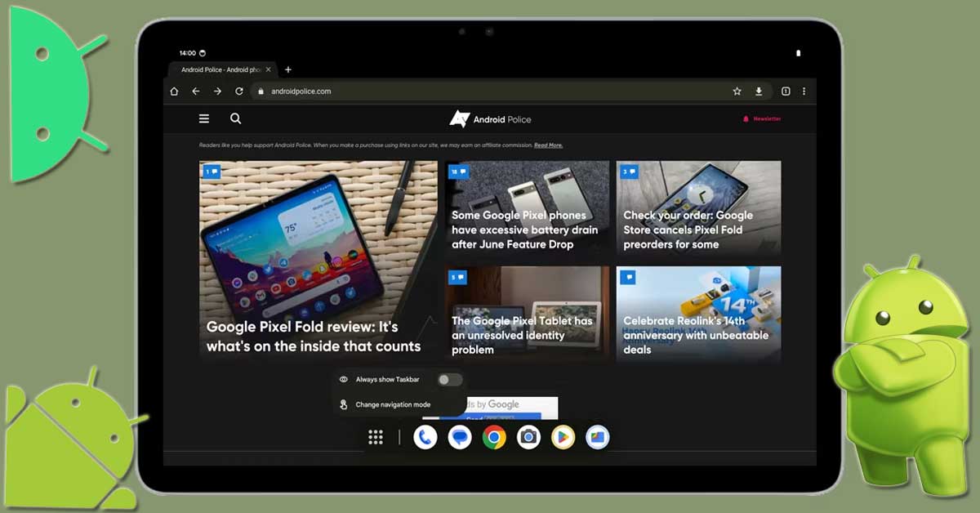
Task: Open Chrome's three-dot overflow menu
Action: point(804,91)
